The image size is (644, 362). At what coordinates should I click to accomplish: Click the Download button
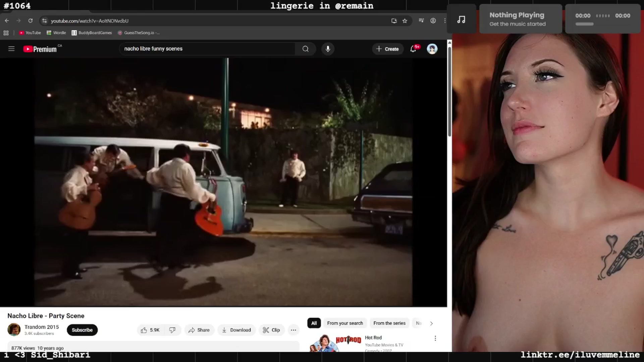[236, 330]
